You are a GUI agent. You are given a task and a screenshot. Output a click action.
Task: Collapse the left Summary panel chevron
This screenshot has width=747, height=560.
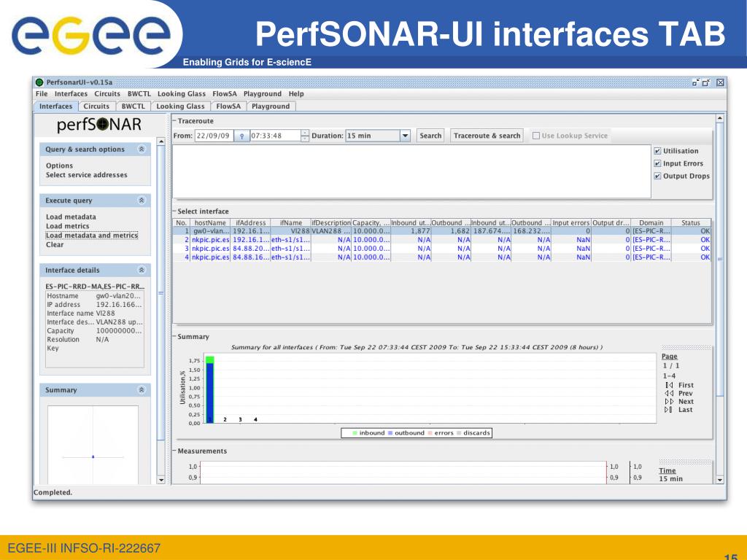[x=142, y=390]
